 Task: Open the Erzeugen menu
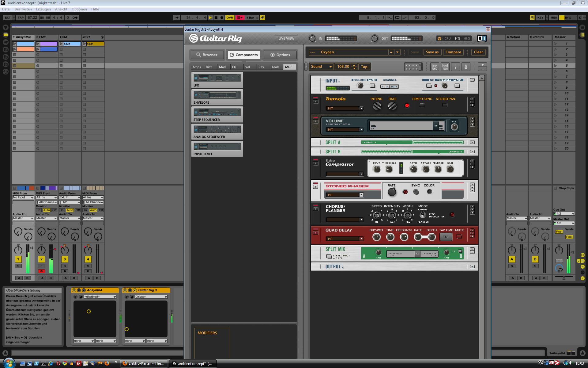(43, 9)
